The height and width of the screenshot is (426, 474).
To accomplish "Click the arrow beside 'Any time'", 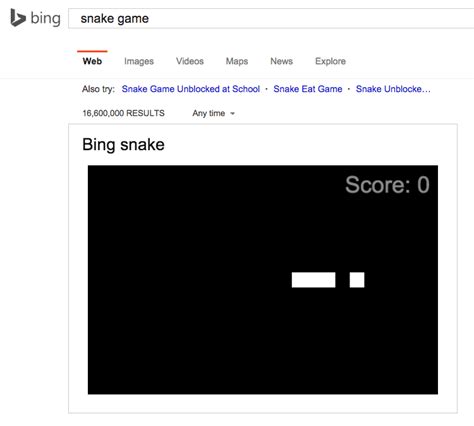I will [232, 114].
